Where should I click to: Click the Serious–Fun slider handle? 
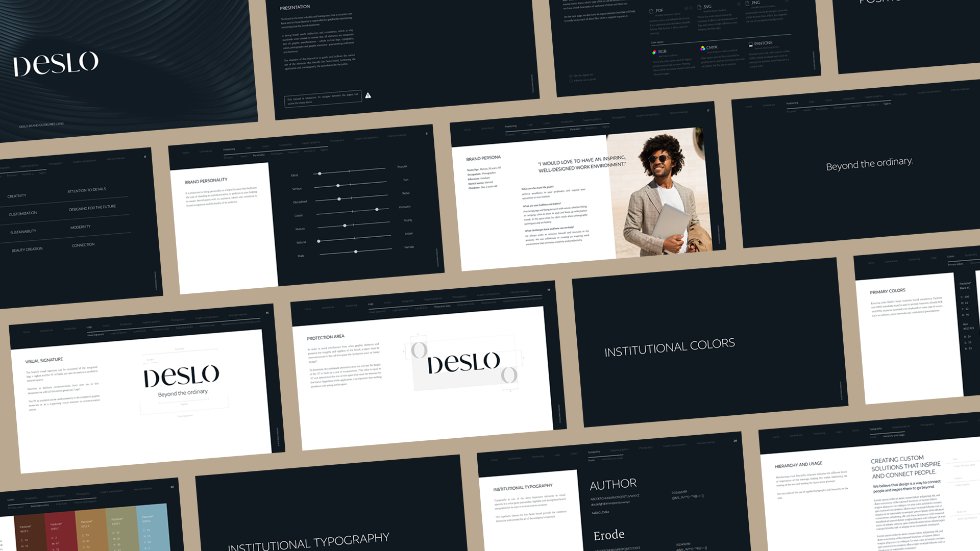coord(338,186)
